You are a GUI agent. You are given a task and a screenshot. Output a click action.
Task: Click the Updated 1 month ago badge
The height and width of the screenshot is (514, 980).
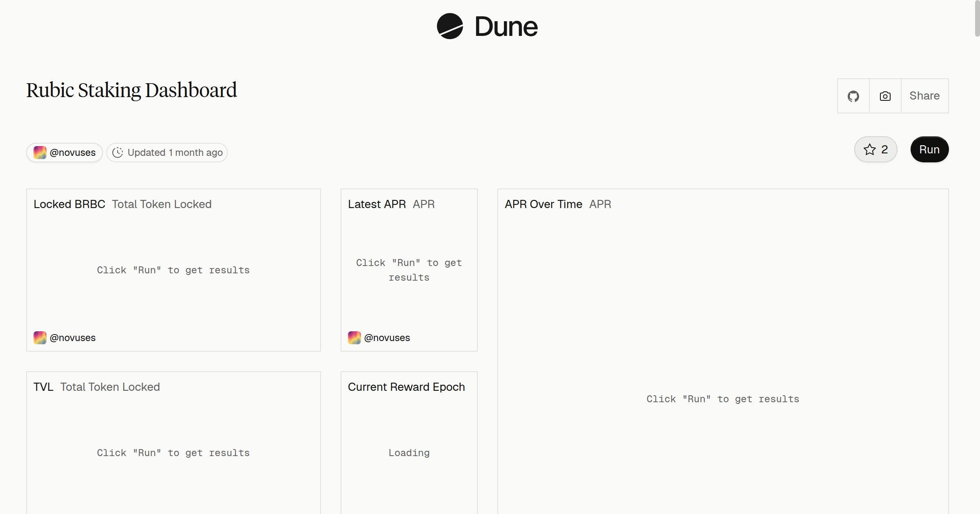(167, 153)
